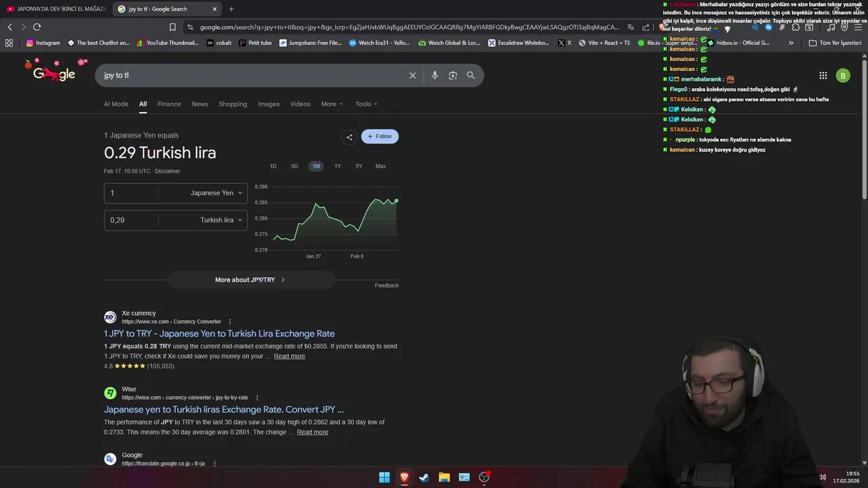The height and width of the screenshot is (488, 868).
Task: Open Xe JPY to TRY result link
Action: click(x=219, y=333)
